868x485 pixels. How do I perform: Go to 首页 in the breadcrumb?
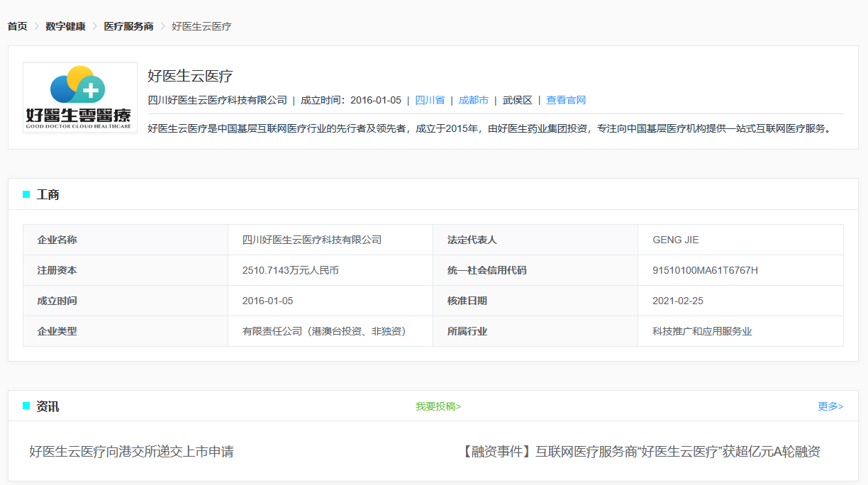coord(17,26)
